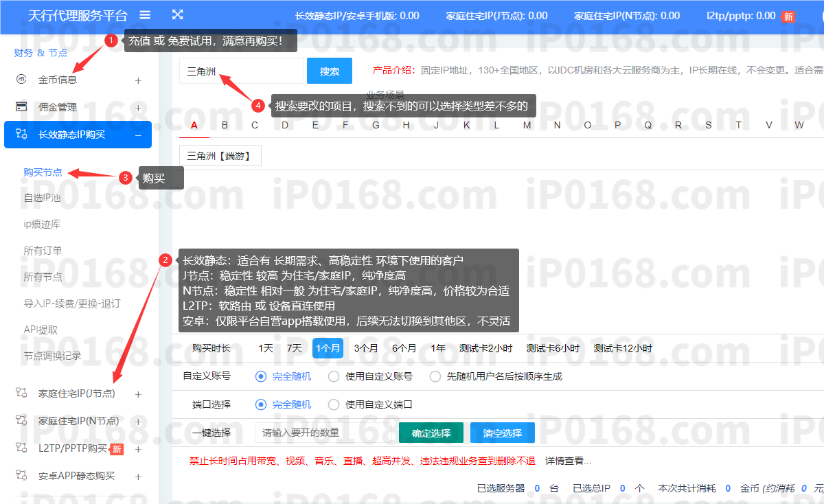Click the fullscreen toggle icon
Image resolution: width=824 pixels, height=504 pixels.
tap(177, 14)
